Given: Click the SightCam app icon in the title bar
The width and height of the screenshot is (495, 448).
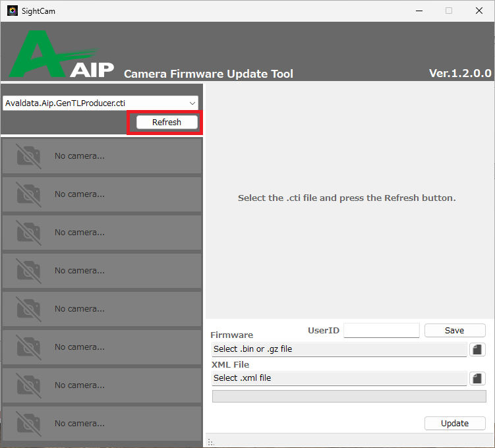Looking at the screenshot, I should coord(13,11).
